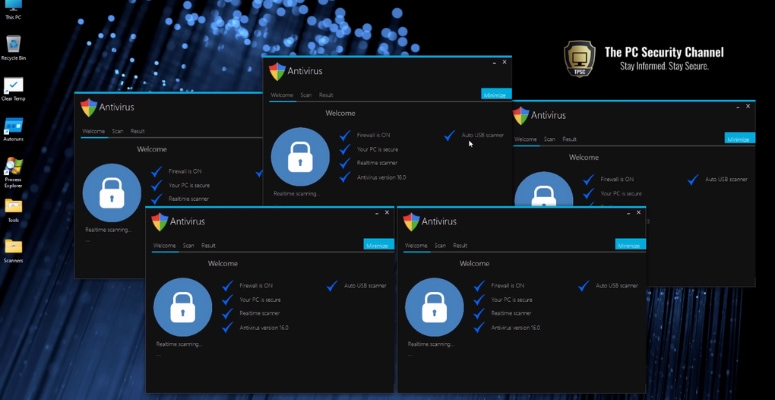Toggle Firewall is ON check in bottom-left window

click(x=228, y=285)
